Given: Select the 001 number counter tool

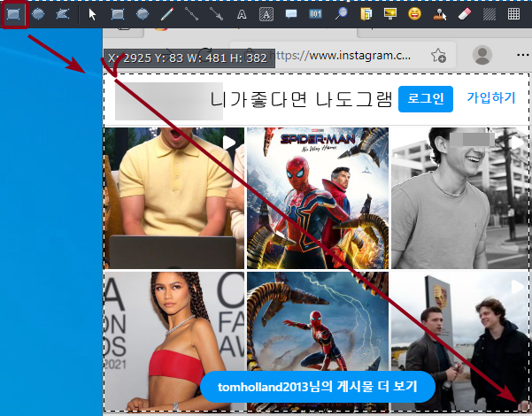Looking at the screenshot, I should click(315, 14).
